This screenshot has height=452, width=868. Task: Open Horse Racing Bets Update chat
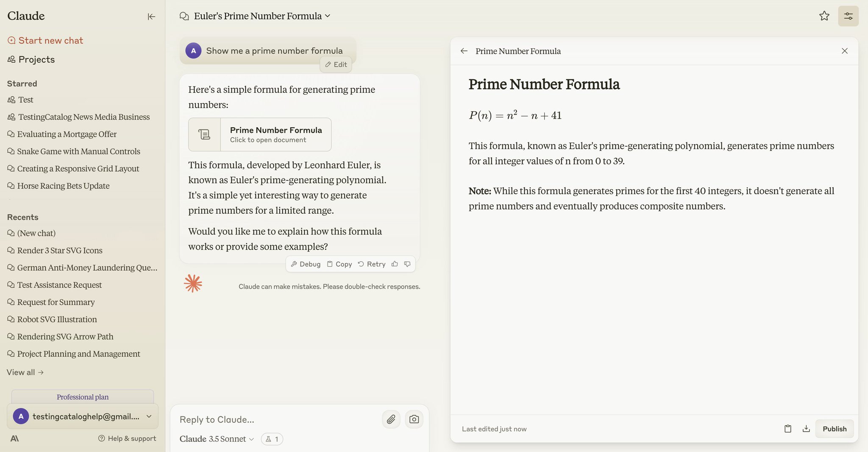pyautogui.click(x=58, y=186)
